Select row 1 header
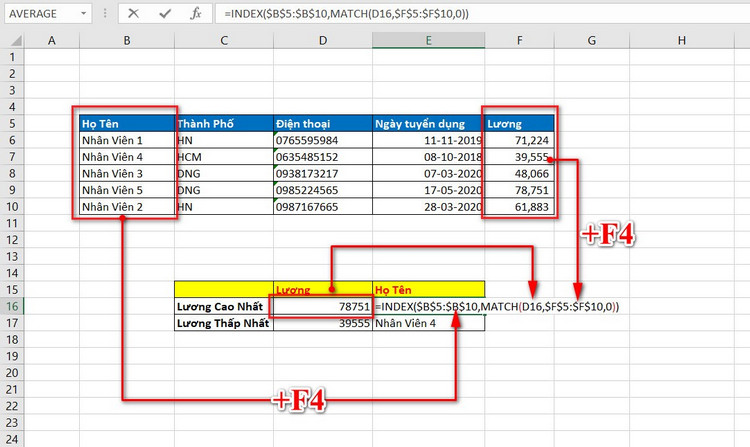750x447 pixels. point(12,57)
